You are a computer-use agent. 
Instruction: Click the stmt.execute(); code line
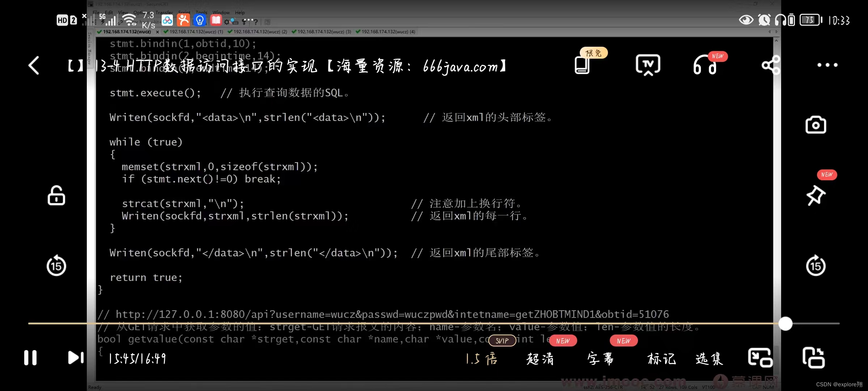click(155, 93)
